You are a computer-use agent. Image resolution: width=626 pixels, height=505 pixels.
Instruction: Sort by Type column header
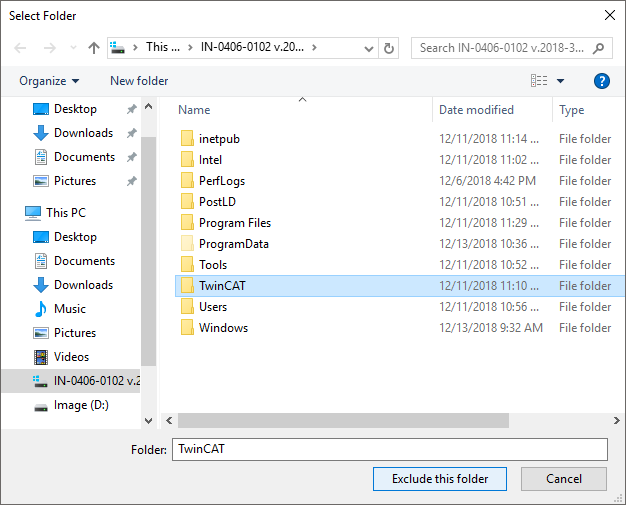(x=571, y=110)
